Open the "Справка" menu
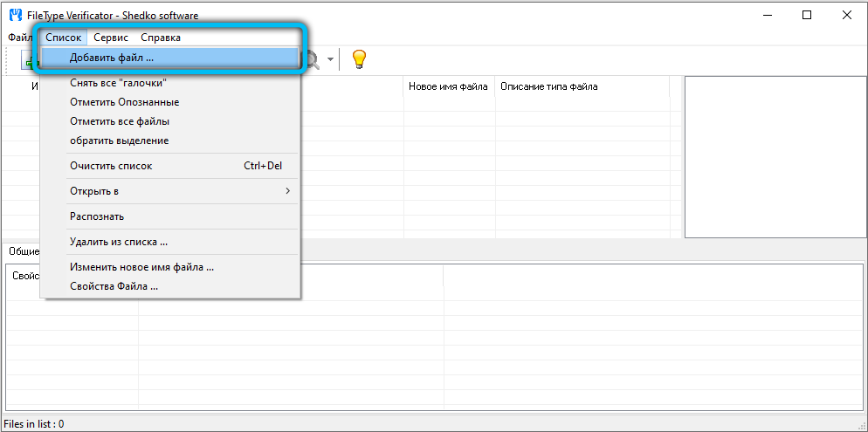This screenshot has height=432, width=868. (x=161, y=38)
